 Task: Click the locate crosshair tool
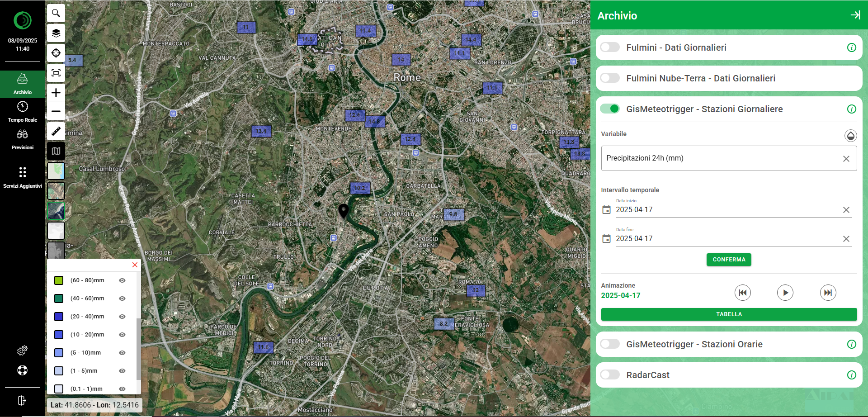pyautogui.click(x=56, y=53)
